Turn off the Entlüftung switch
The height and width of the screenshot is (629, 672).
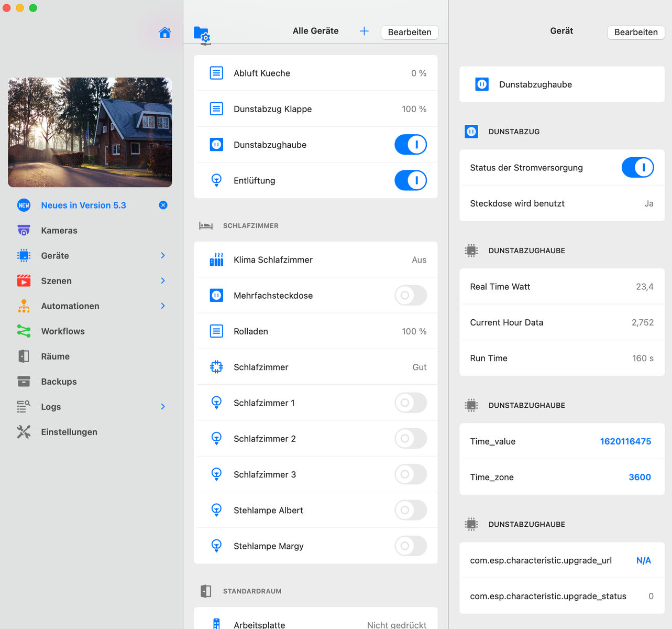[x=410, y=180]
